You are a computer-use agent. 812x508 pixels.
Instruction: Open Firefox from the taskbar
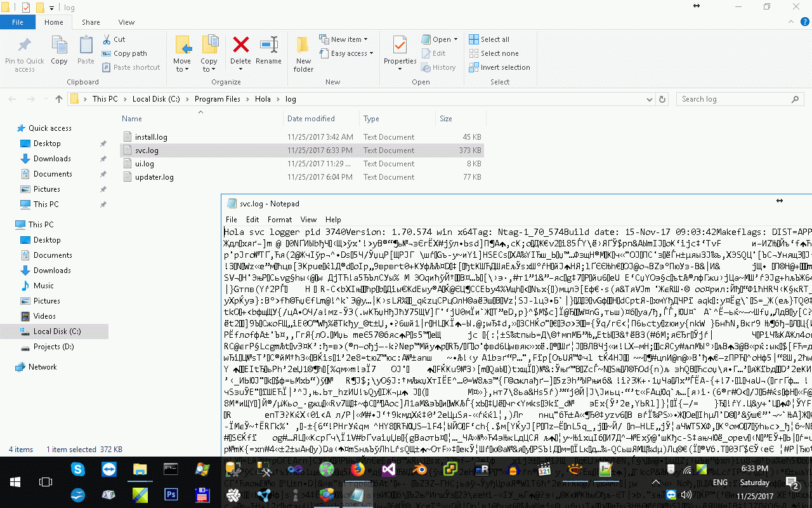click(x=358, y=469)
